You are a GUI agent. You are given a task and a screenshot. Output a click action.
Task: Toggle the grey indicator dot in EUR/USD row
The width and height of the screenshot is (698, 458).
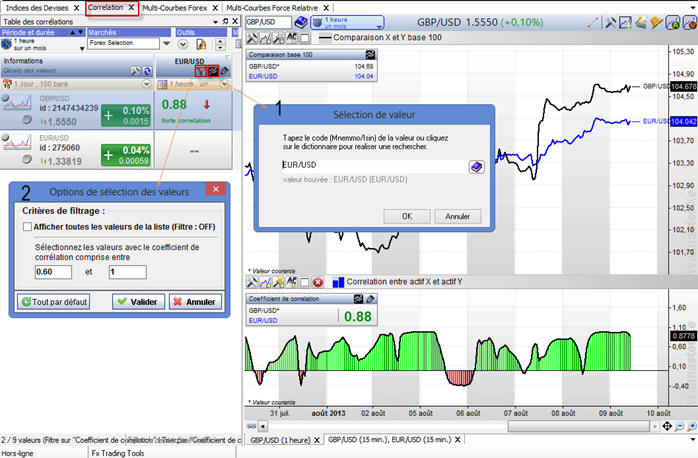click(27, 159)
